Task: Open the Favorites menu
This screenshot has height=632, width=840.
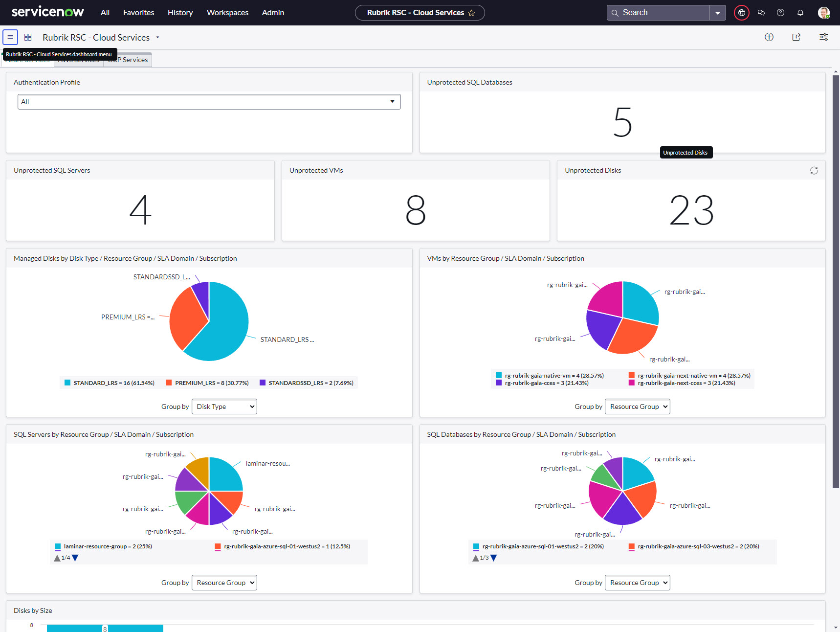Action: 138,13
